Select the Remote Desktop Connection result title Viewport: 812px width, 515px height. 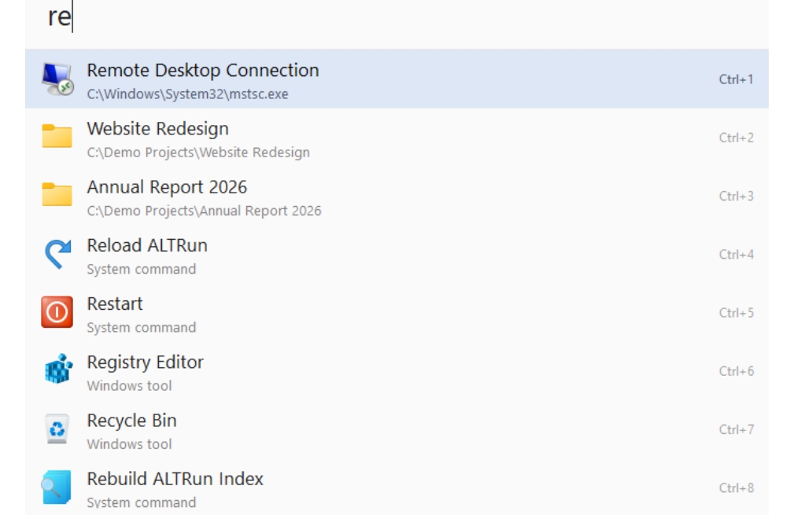tap(203, 71)
